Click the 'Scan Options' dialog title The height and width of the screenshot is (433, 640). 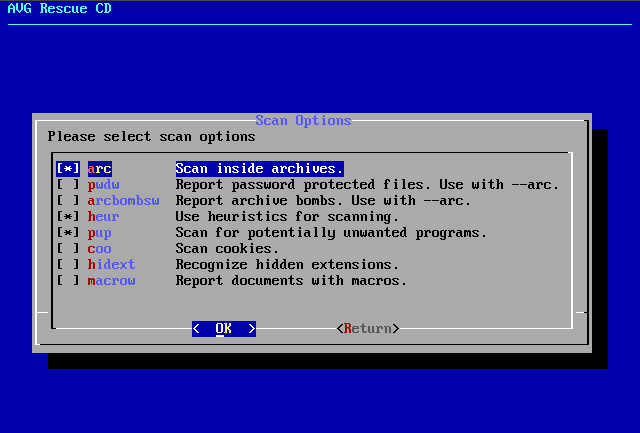coord(304,120)
